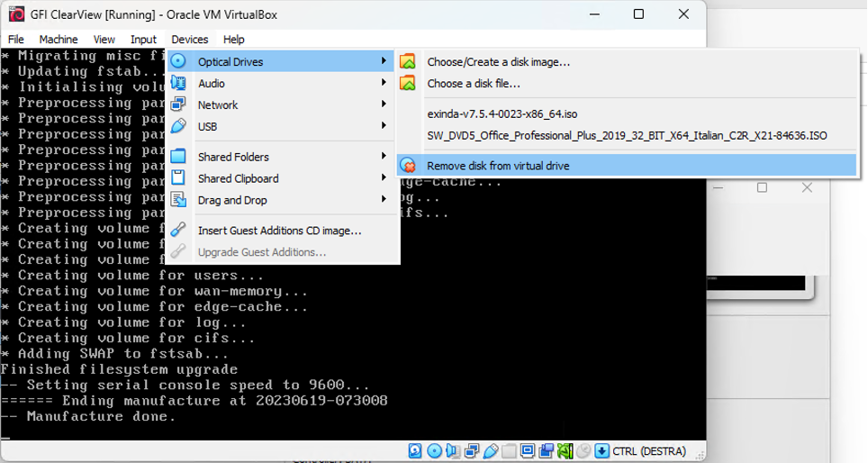Click the network status bar icon
This screenshot has height=463, width=868.
[x=472, y=450]
